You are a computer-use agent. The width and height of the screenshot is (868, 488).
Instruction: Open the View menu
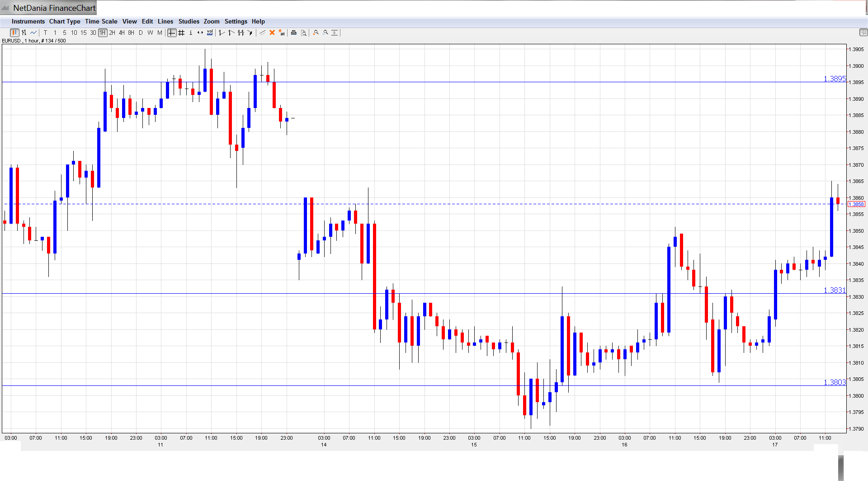click(129, 21)
